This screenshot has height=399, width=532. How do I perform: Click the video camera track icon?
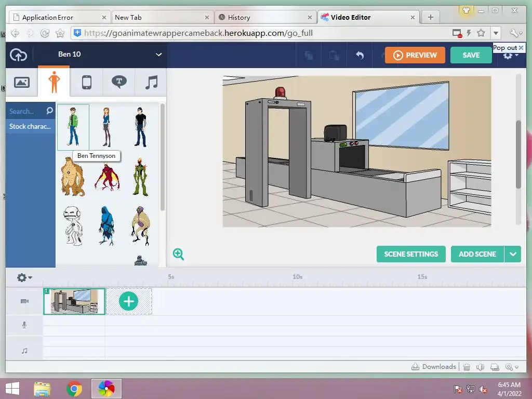(24, 301)
